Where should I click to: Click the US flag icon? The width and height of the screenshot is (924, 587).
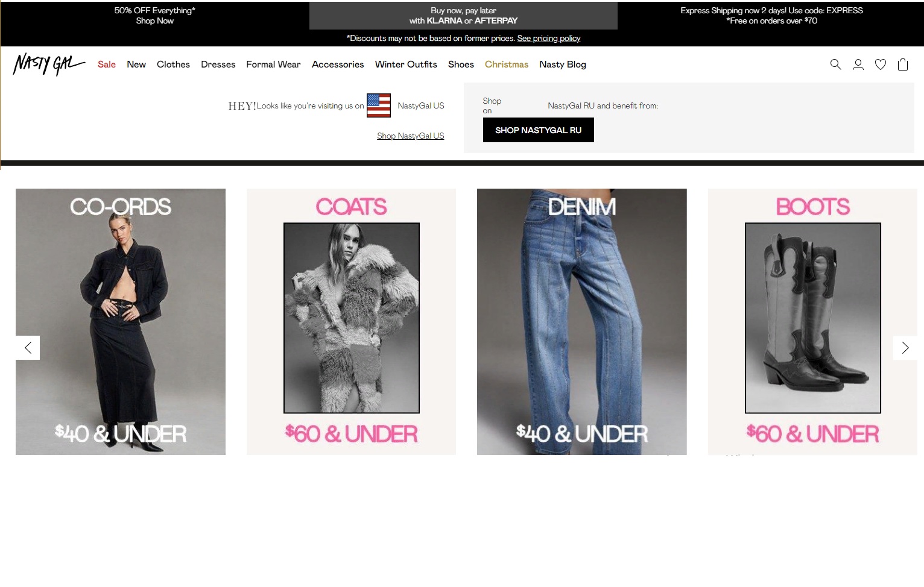pos(379,105)
